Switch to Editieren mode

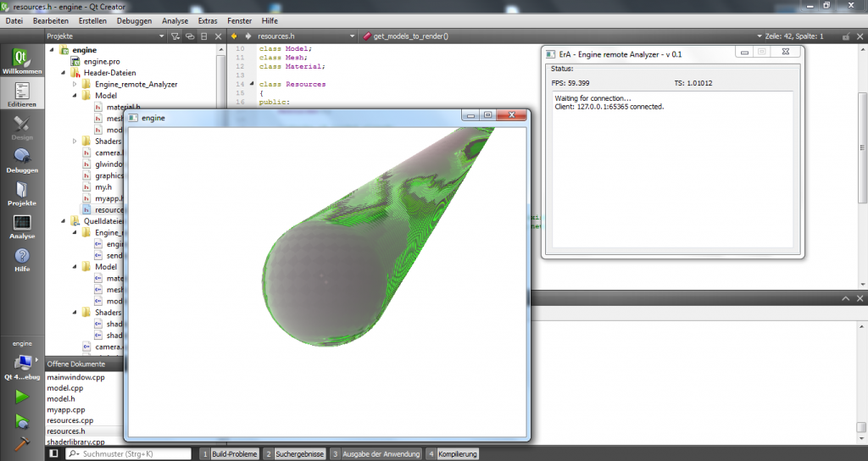pos(21,93)
